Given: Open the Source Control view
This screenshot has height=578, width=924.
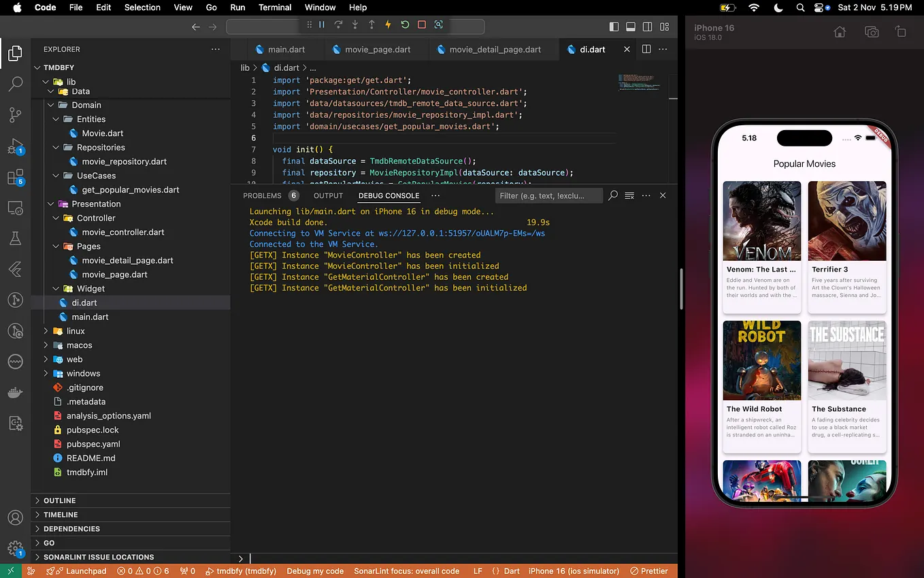Looking at the screenshot, I should [15, 114].
